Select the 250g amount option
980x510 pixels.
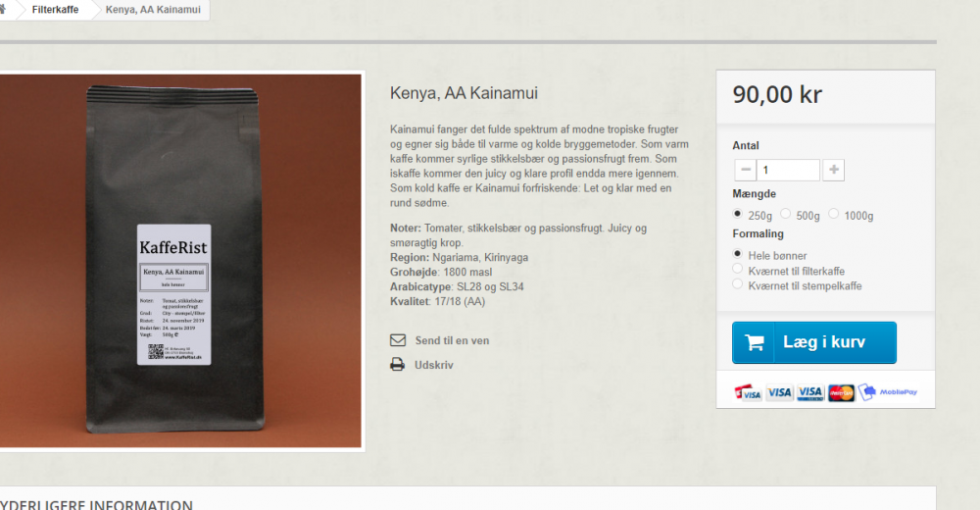click(x=738, y=214)
